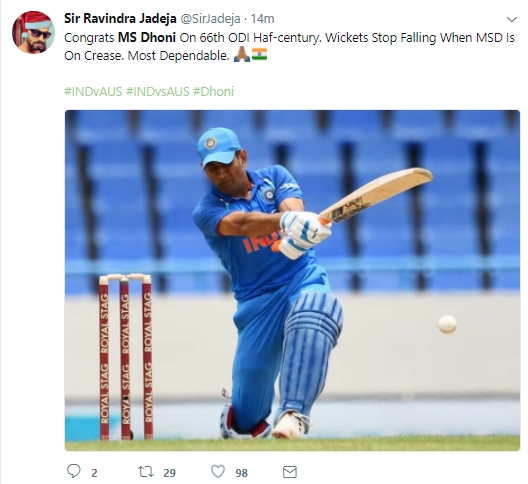
Task: Retweet this post using the retweet icon
Action: [146, 472]
